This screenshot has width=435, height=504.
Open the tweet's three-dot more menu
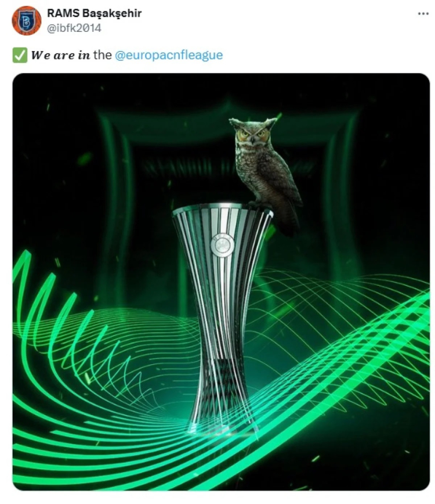[x=423, y=13]
